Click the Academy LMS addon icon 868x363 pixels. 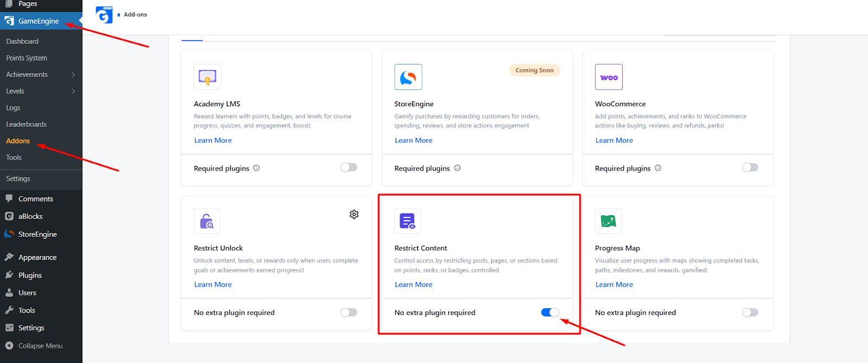pos(207,77)
